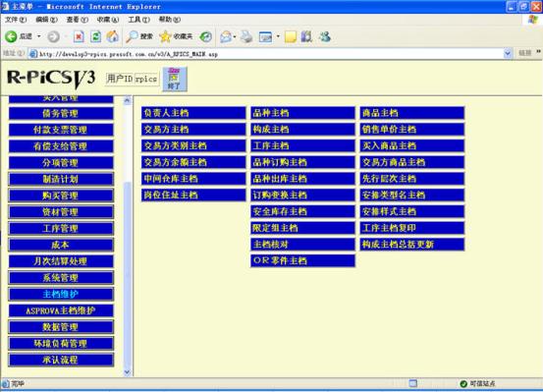Image resolution: width=543 pixels, height=392 pixels.
Task: Open the 编辑 menu
Action: coord(46,20)
